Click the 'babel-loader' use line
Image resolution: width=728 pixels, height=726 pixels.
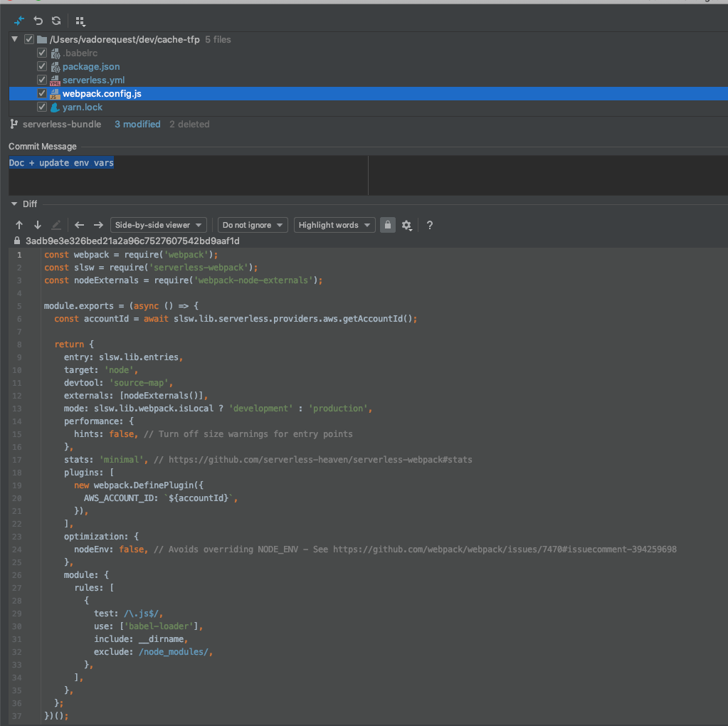tap(148, 626)
